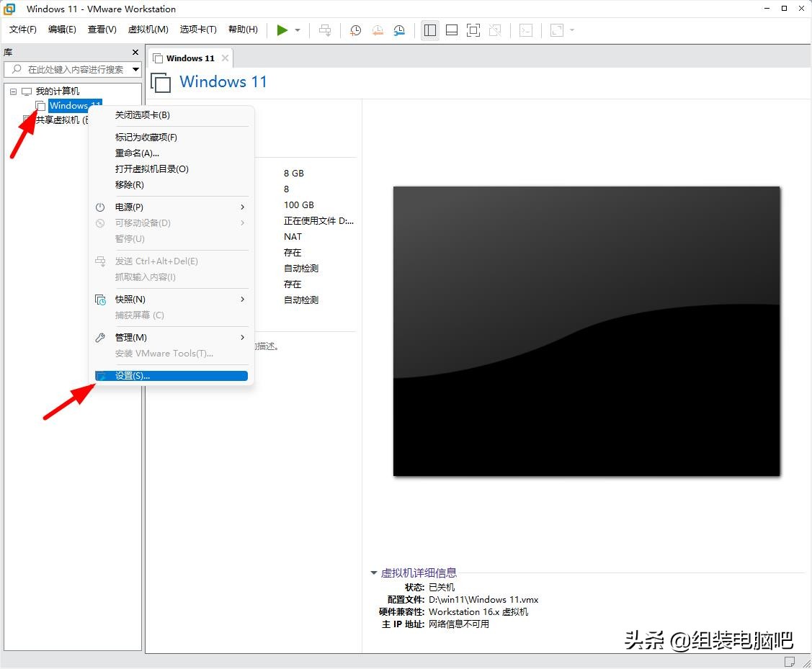Take a snapshot using the snapshot clock icon

point(354,30)
